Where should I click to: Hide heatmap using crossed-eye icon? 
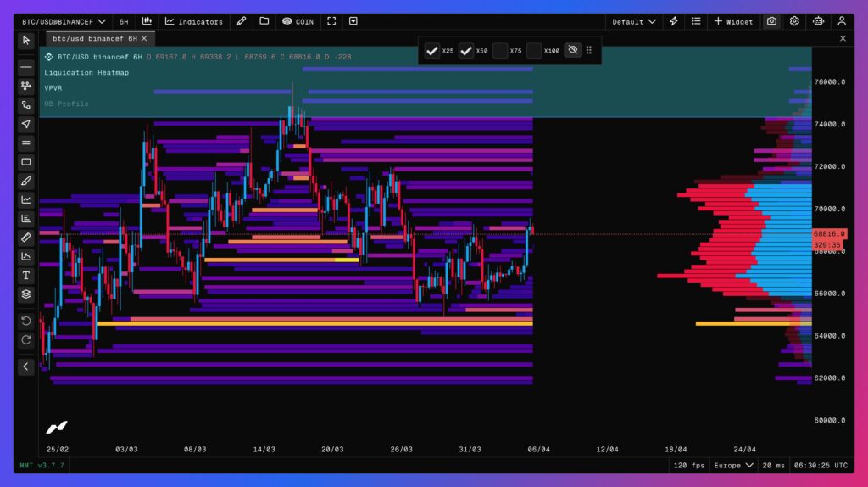(x=573, y=51)
